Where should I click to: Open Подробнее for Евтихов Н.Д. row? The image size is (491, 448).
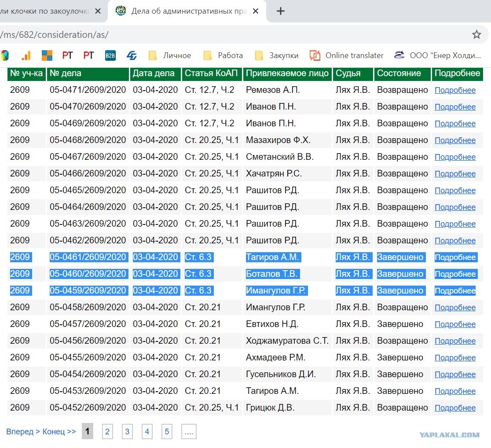click(x=455, y=324)
